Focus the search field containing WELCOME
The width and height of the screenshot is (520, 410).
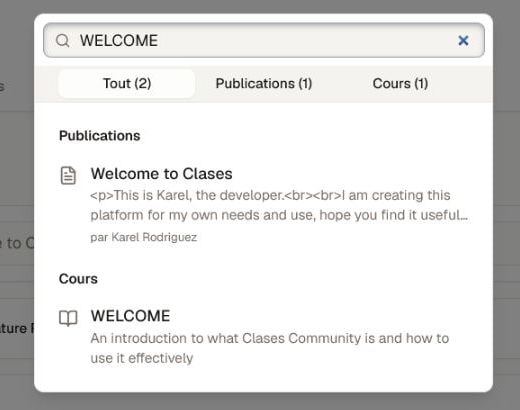[264, 40]
